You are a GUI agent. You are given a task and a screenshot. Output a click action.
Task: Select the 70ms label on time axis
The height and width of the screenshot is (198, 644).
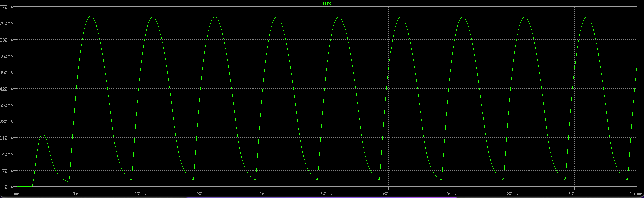[451, 194]
